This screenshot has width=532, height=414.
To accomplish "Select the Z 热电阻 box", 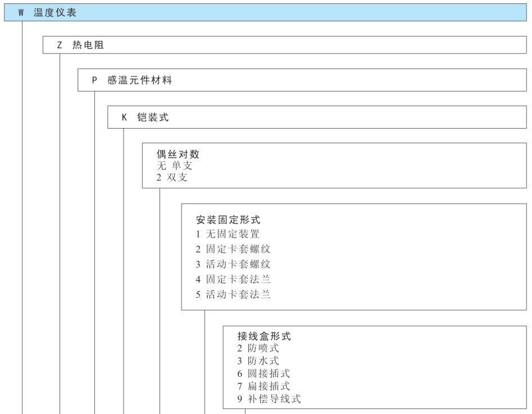I will point(81,46).
